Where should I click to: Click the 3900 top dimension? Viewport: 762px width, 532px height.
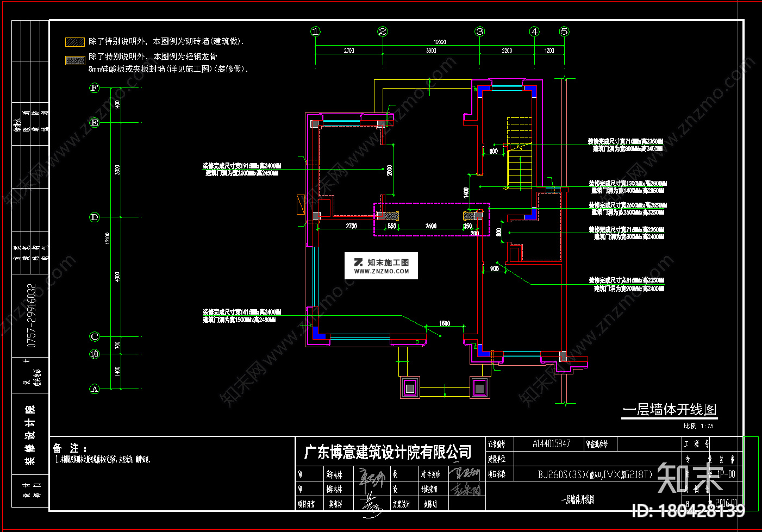tap(431, 51)
